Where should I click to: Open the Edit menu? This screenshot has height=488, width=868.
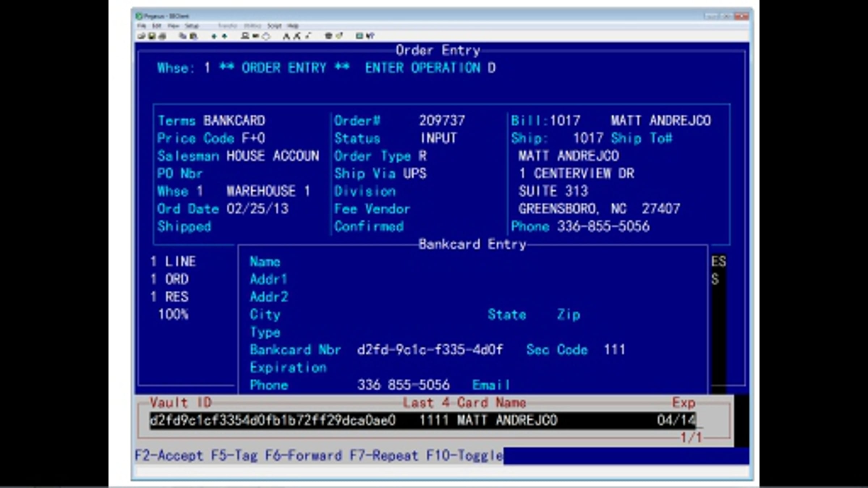pyautogui.click(x=156, y=26)
